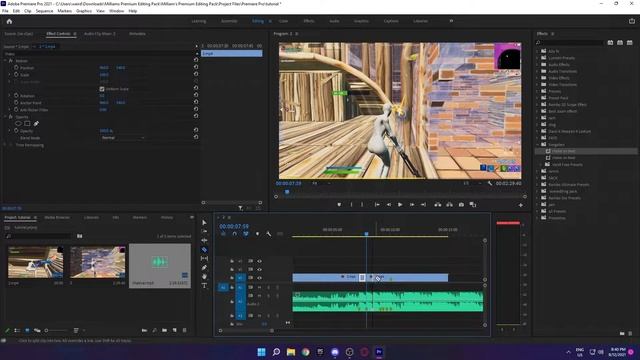
Task: Click the Lift button in Program monitor
Action: [438, 204]
